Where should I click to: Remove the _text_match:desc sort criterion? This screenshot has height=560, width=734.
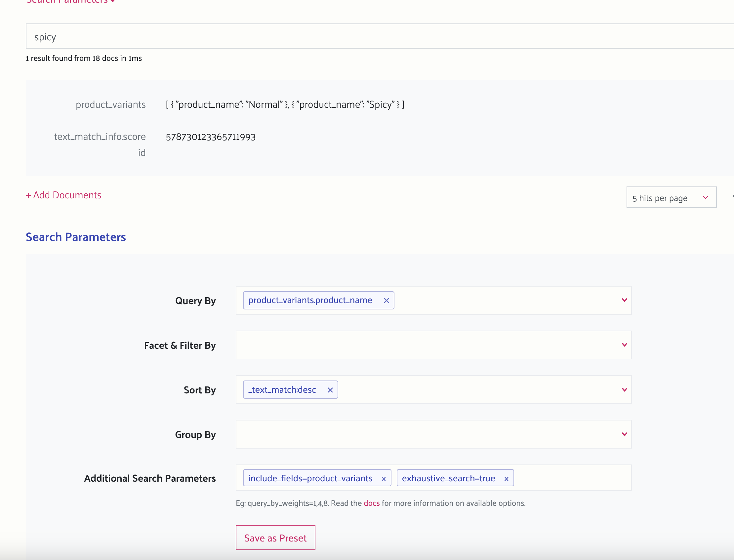[330, 390]
